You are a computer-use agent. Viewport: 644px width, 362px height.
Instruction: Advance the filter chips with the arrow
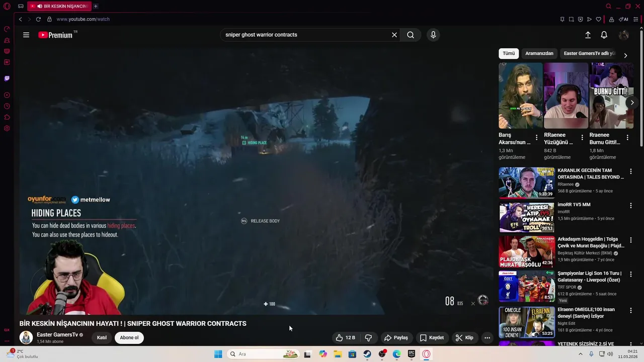625,55
